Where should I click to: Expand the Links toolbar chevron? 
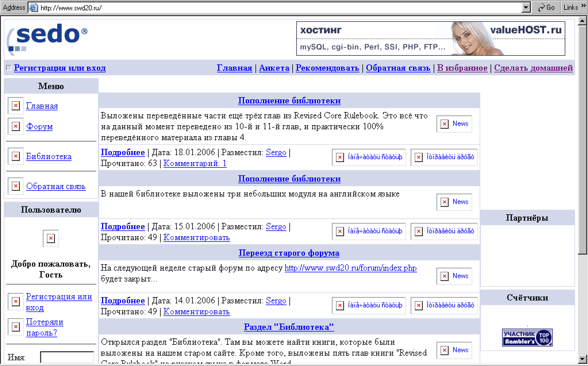click(x=583, y=5)
